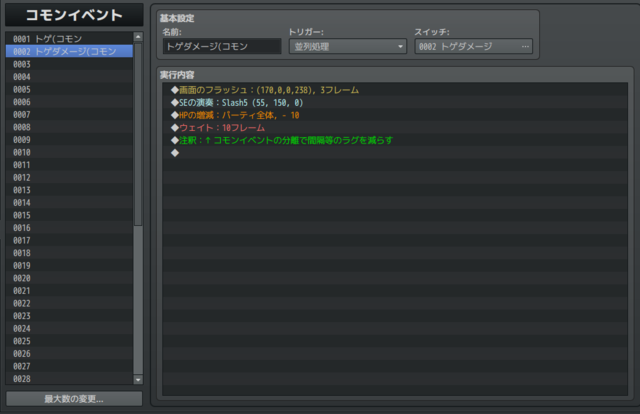Screen dimensions: 640x414
Task: Select empty common event 0004
Action: 69,77
